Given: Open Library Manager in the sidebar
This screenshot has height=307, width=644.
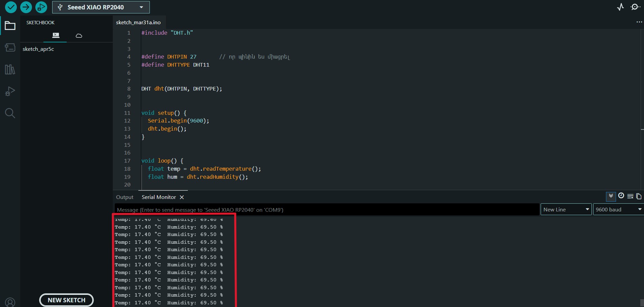Looking at the screenshot, I should click(10, 70).
